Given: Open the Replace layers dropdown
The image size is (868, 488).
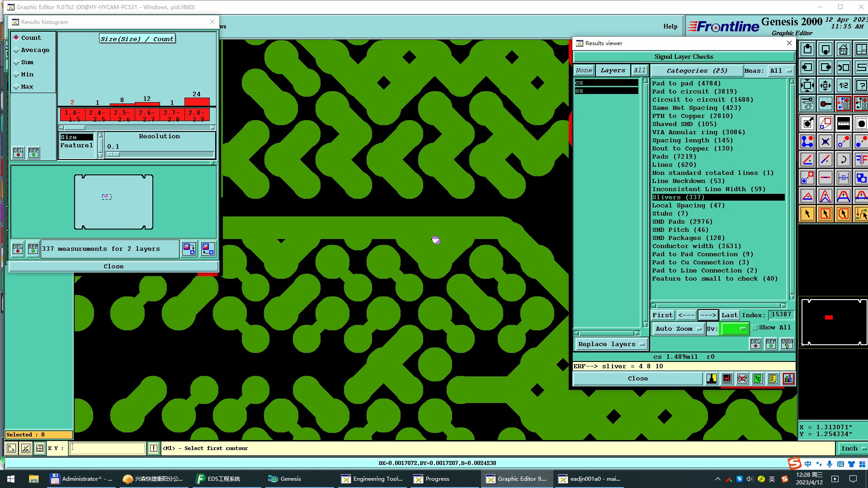Looking at the screenshot, I should [x=611, y=344].
